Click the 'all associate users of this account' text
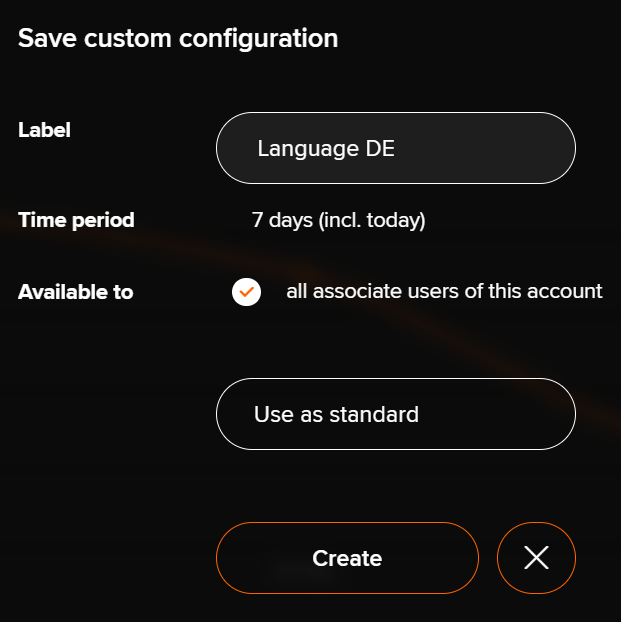The width and height of the screenshot is (621, 622). click(x=444, y=291)
